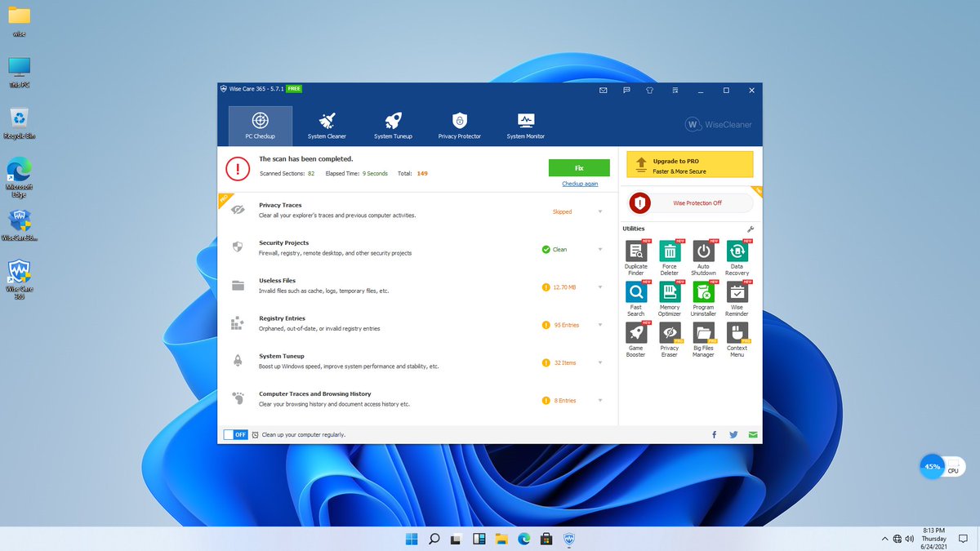This screenshot has width=980, height=551.
Task: Click the green email icon at the bottom
Action: (x=753, y=434)
